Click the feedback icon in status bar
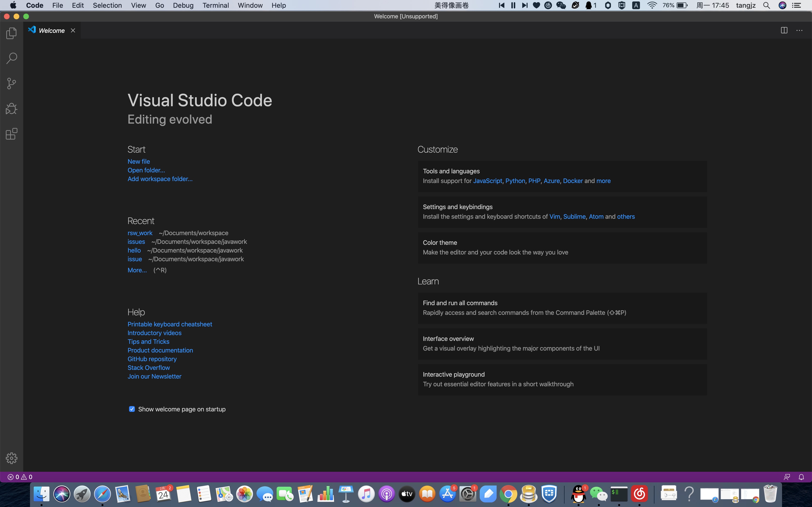The image size is (812, 507). point(787,477)
